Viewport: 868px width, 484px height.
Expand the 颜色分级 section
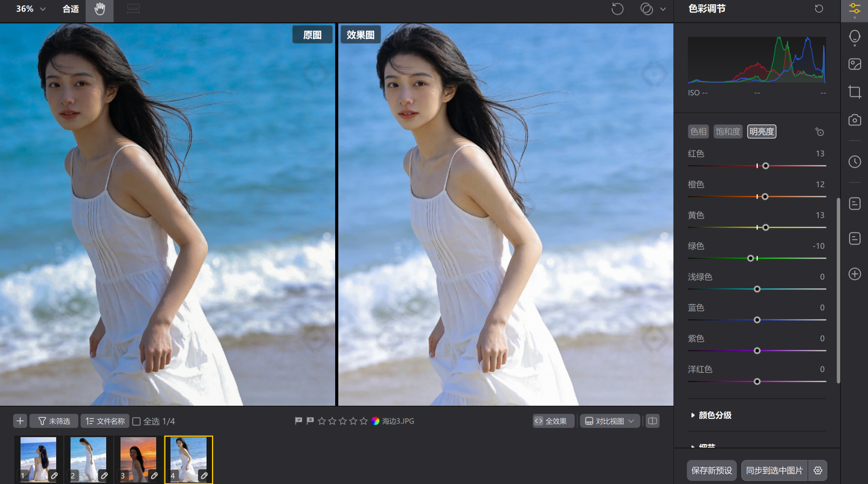point(715,415)
